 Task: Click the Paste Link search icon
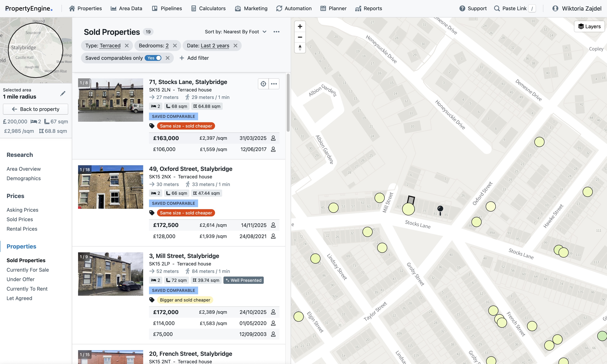[497, 8]
